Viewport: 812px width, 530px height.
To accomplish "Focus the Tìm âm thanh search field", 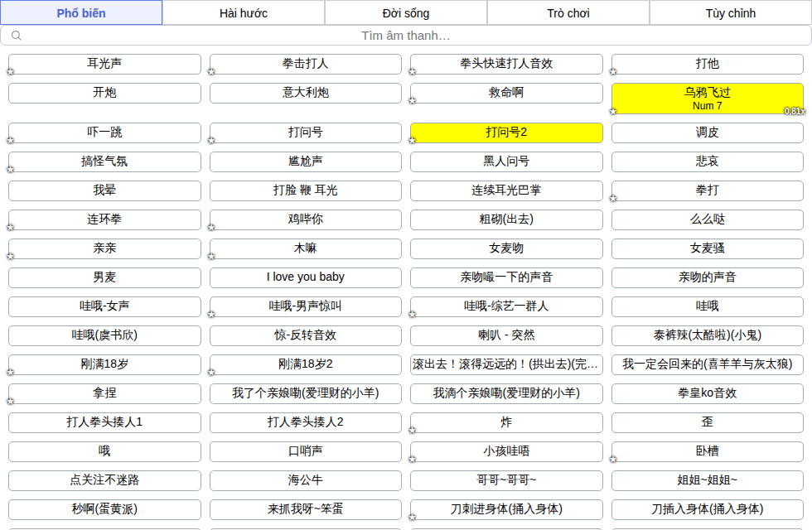I will tap(406, 36).
